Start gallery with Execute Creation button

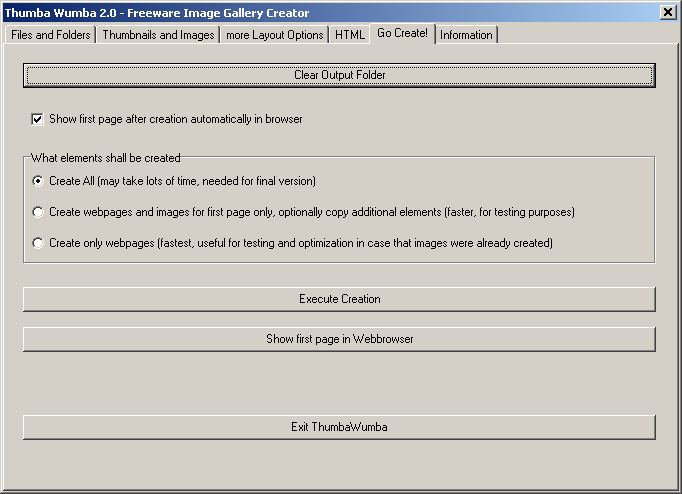tap(339, 299)
